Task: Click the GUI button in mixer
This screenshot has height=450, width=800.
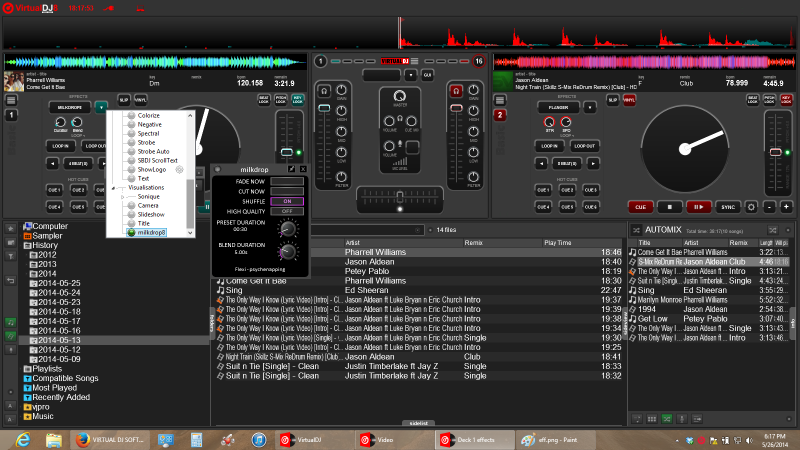Action: pyautogui.click(x=428, y=75)
